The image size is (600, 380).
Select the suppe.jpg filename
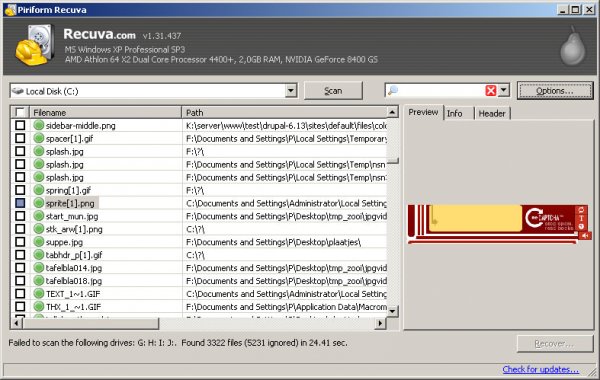click(x=64, y=242)
